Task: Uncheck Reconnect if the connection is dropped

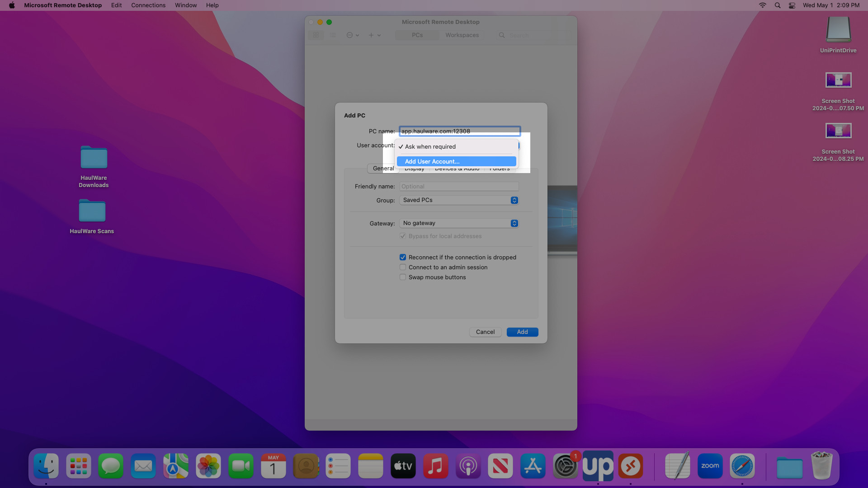Action: click(x=403, y=257)
